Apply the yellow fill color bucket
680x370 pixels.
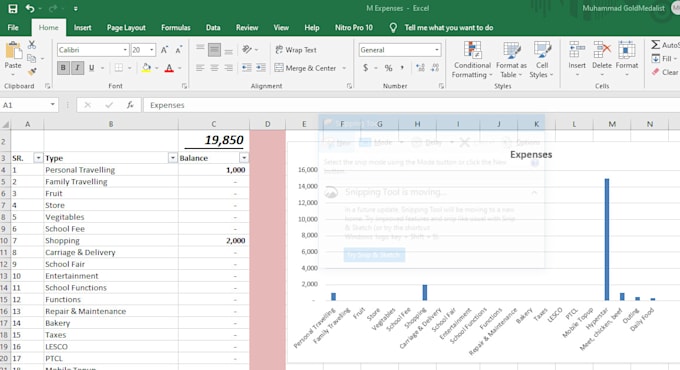146,68
